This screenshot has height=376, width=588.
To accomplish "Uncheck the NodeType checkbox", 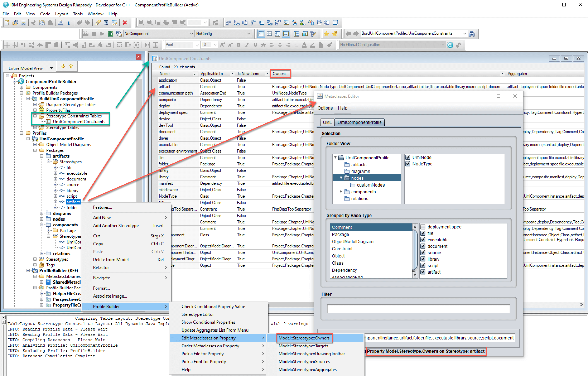I will (x=408, y=164).
